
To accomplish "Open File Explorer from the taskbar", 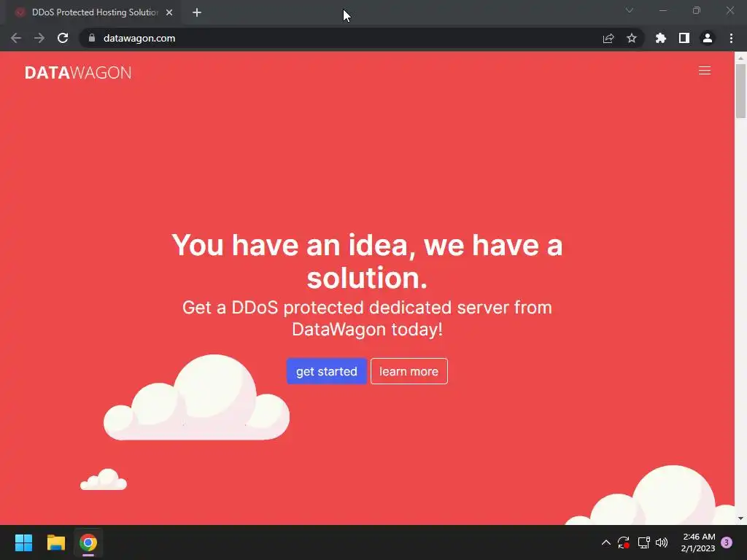I will click(55, 542).
